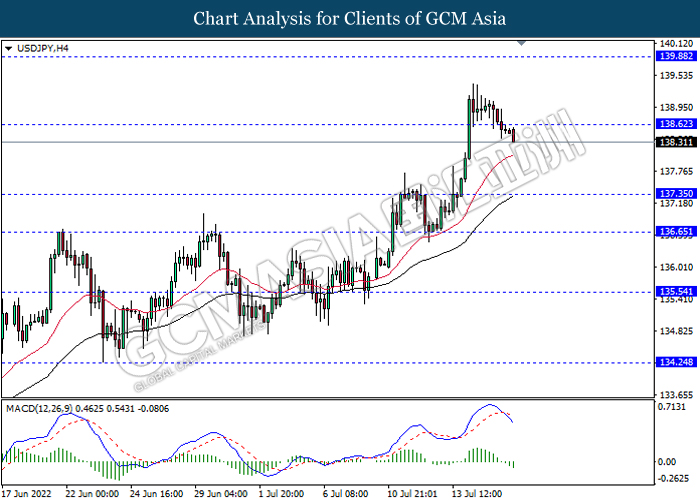Click the 22 Jun 00:00 date label
The width and height of the screenshot is (700, 500).
coord(92,494)
